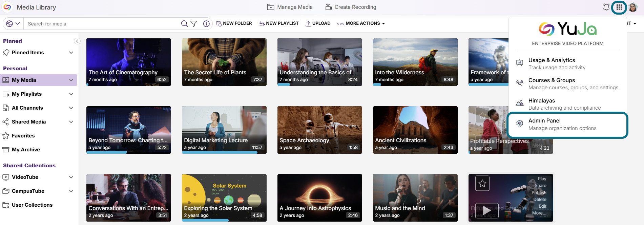Screen dimensions: 644x225
Task: Click More... on hovered video
Action: [x=539, y=213]
